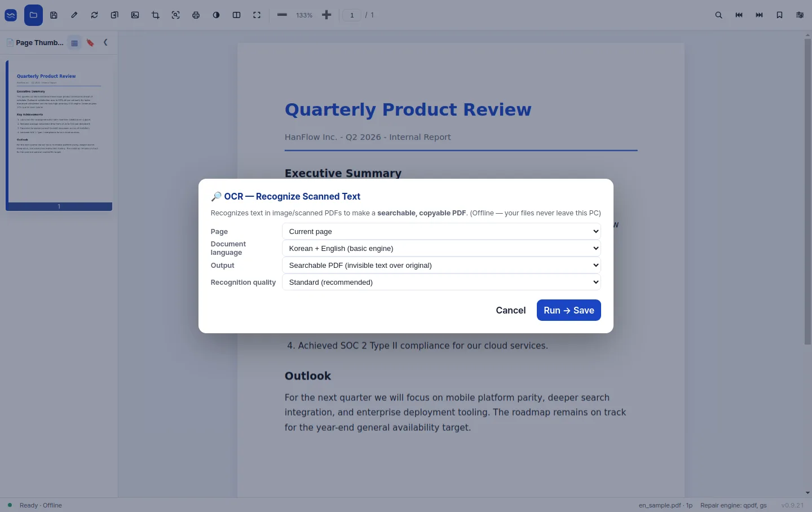Click the scrollbar up arrow
812x512 pixels.
coord(807,35)
